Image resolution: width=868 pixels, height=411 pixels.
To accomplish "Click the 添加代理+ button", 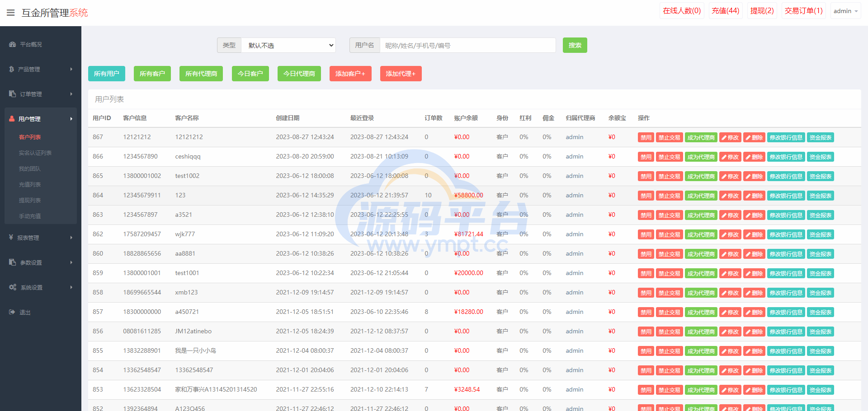I will [x=401, y=74].
